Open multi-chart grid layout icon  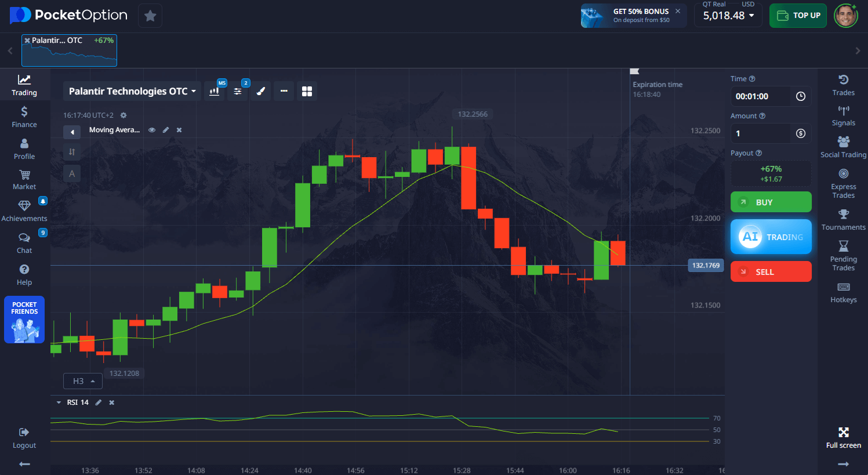307,92
